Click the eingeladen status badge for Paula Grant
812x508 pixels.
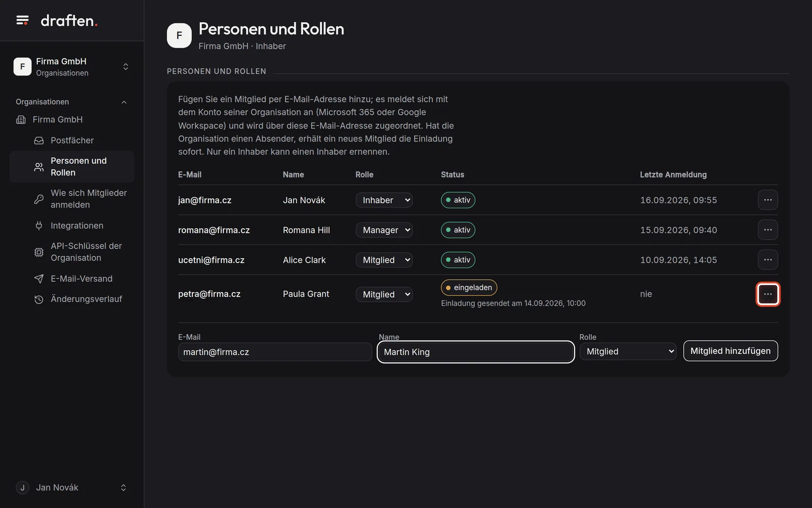[x=469, y=288]
